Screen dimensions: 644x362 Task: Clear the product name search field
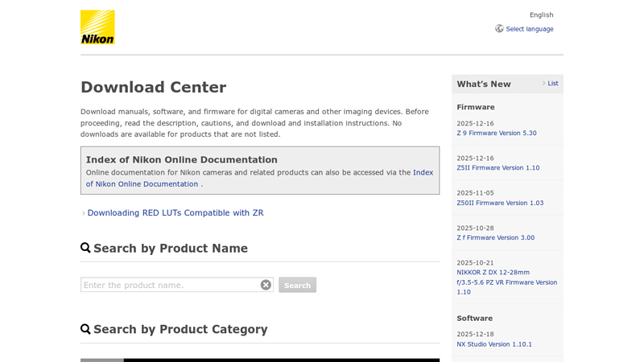pos(266,285)
